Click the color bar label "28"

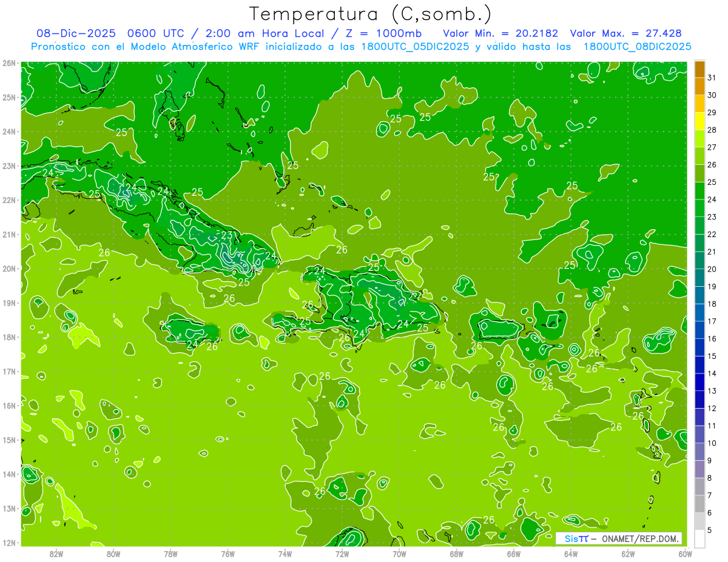coord(712,130)
